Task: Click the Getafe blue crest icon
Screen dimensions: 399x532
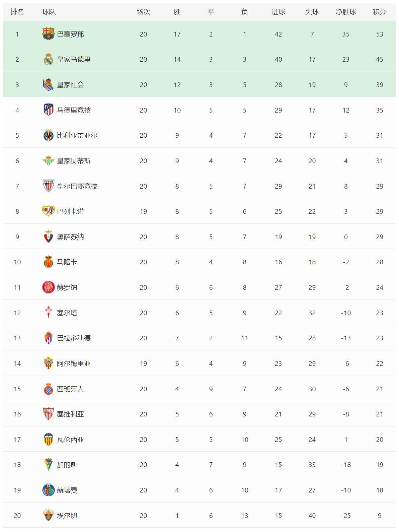Action: click(x=49, y=490)
